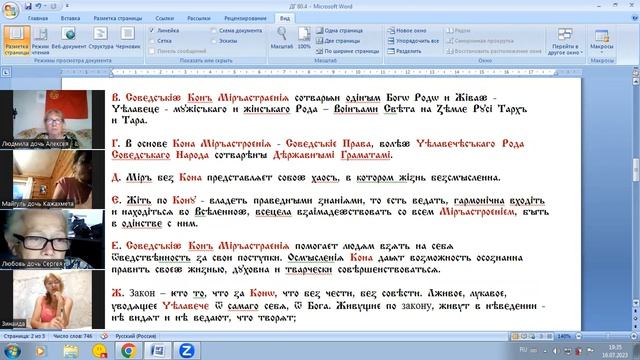This screenshot has width=640, height=360.
Task: Select Майгуль participant video thumbnail
Action: (x=52, y=179)
